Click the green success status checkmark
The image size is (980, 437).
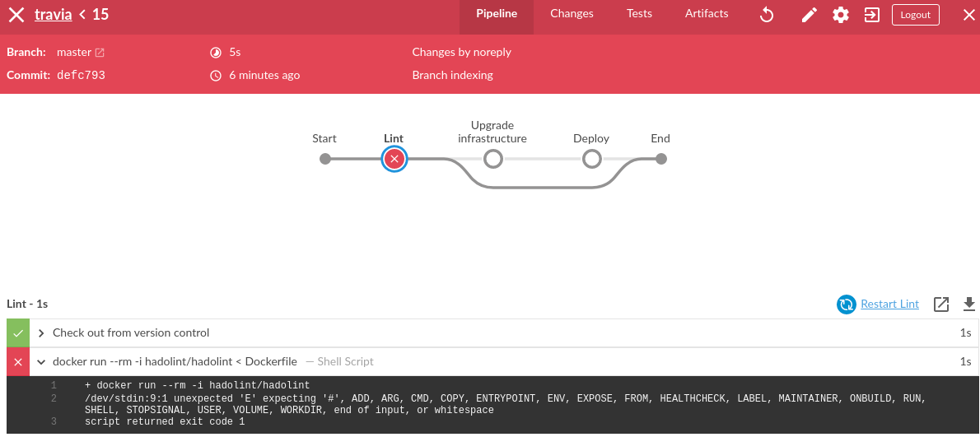(x=18, y=332)
